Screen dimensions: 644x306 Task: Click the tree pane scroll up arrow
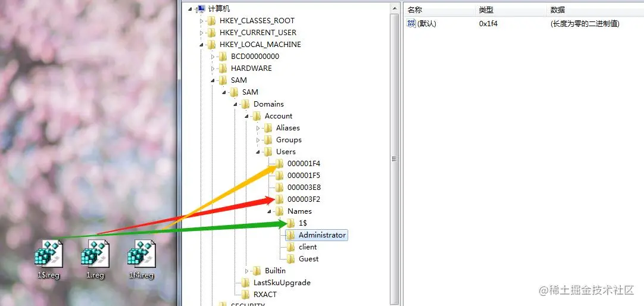[x=395, y=8]
